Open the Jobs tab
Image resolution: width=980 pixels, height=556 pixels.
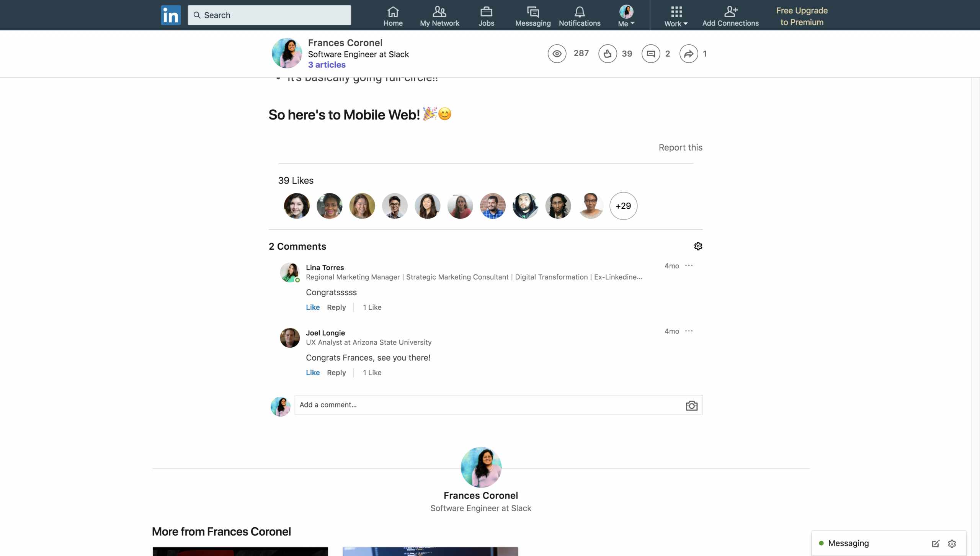point(486,16)
